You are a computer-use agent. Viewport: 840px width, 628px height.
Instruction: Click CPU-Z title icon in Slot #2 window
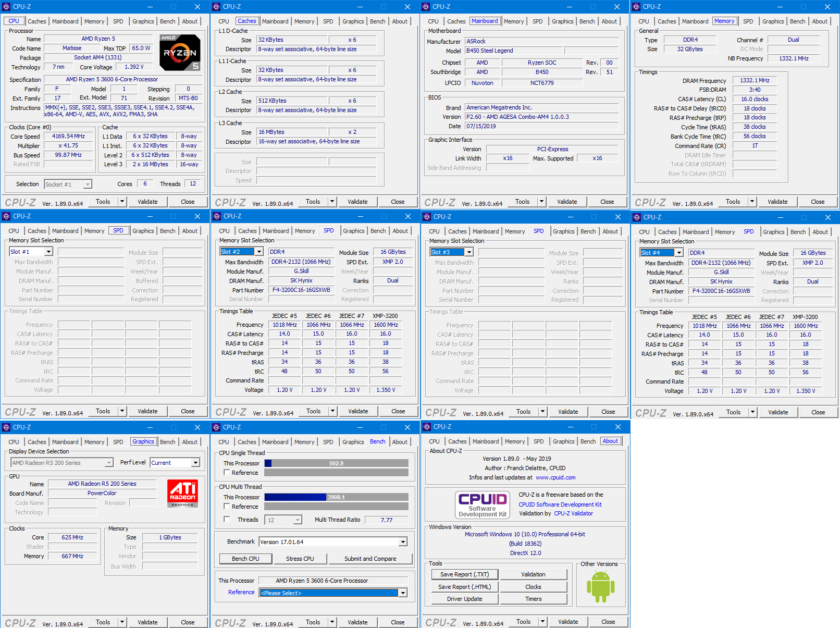(x=217, y=216)
